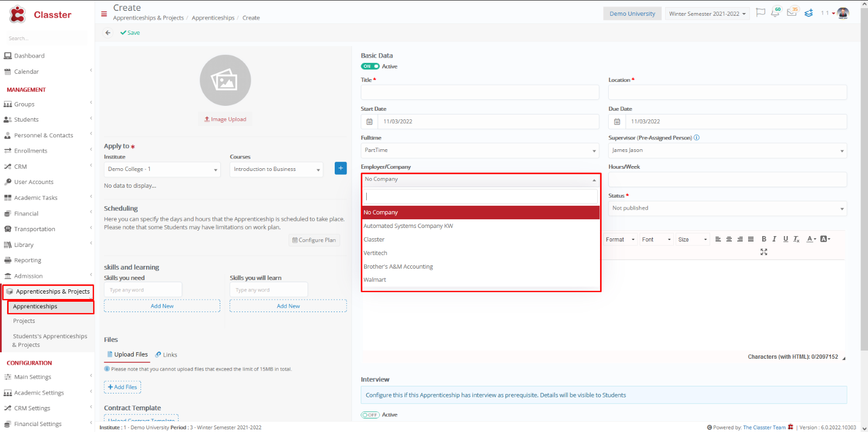Toggle the Interview Active switch

[x=370, y=415]
